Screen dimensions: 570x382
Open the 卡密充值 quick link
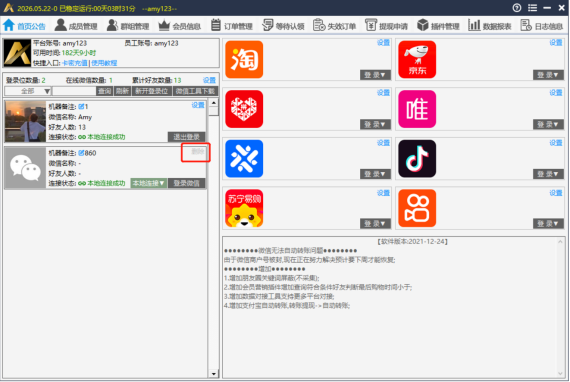75,63
